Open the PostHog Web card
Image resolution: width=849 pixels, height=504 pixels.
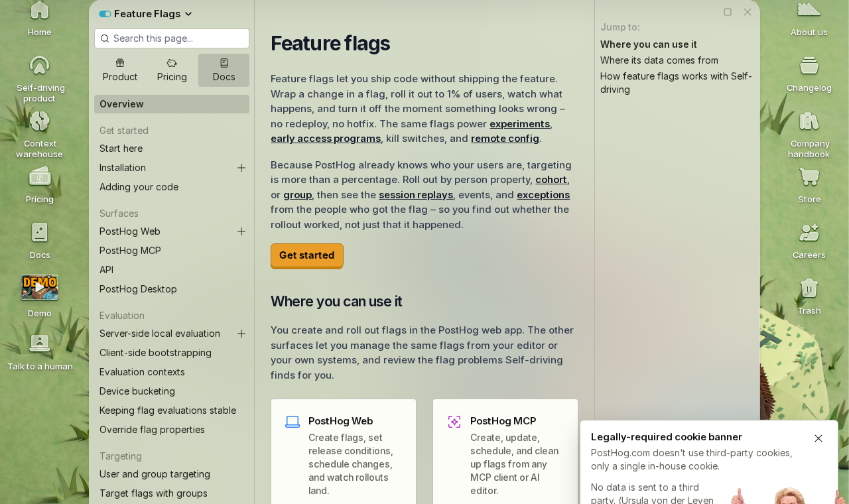pos(344,452)
